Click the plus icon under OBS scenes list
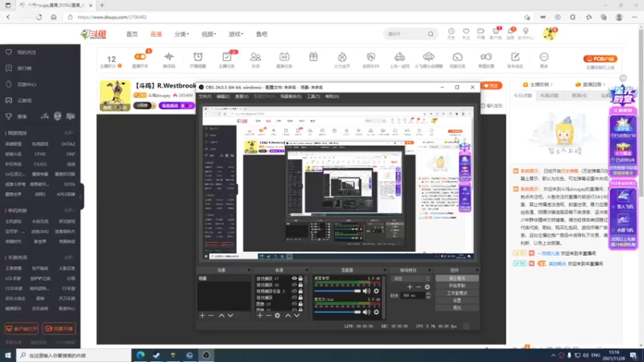This screenshot has height=362, width=644. (202, 315)
